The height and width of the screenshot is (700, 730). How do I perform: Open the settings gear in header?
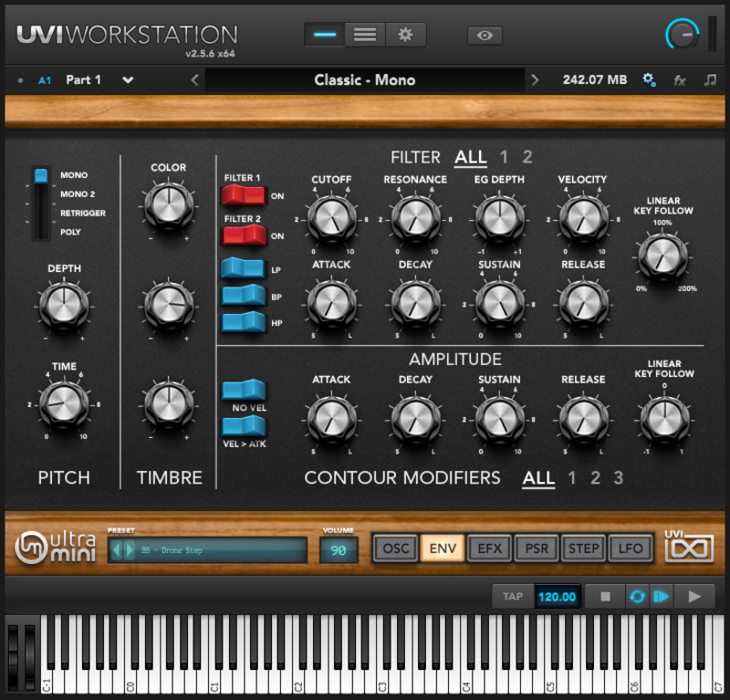tap(405, 35)
